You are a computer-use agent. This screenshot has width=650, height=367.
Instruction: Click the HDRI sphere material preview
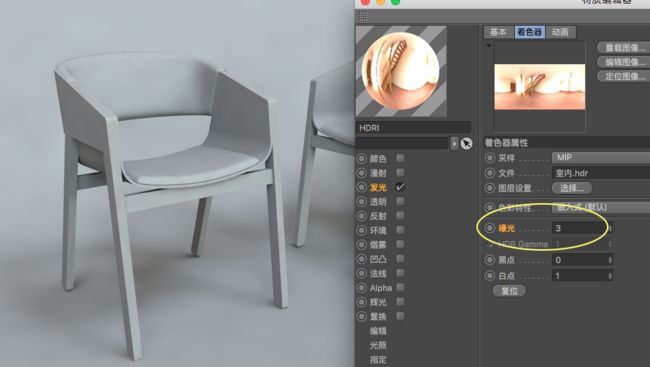(x=401, y=71)
